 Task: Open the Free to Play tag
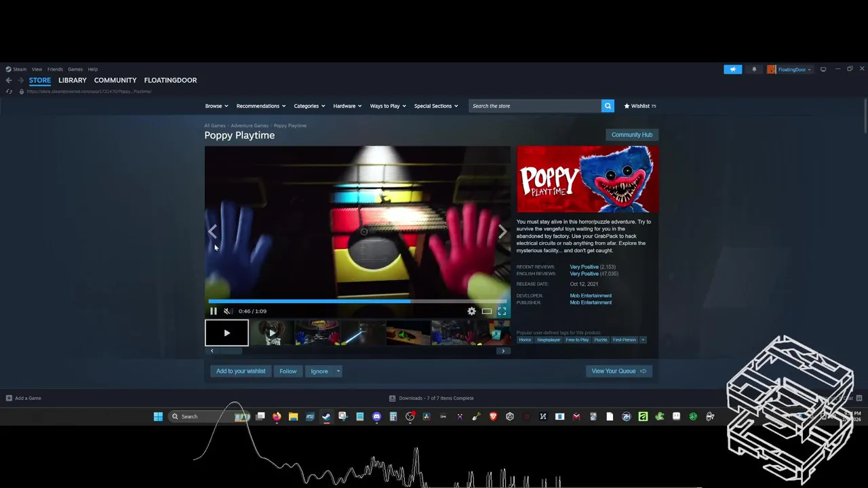pos(578,340)
